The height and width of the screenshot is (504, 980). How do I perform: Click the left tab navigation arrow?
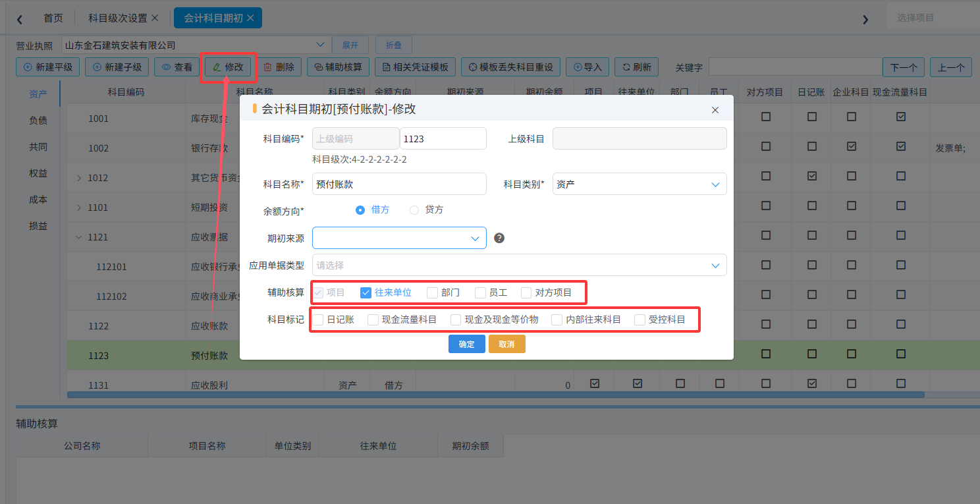[x=20, y=19]
